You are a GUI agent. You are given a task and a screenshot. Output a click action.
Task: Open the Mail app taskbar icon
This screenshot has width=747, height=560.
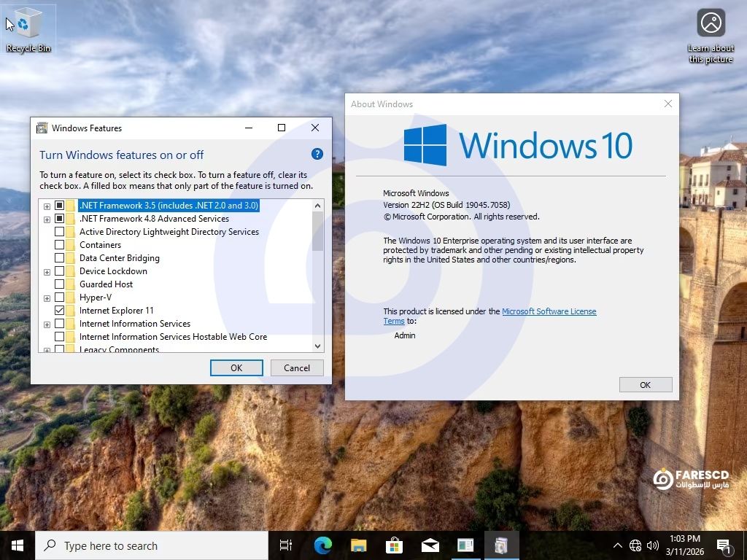tap(430, 545)
